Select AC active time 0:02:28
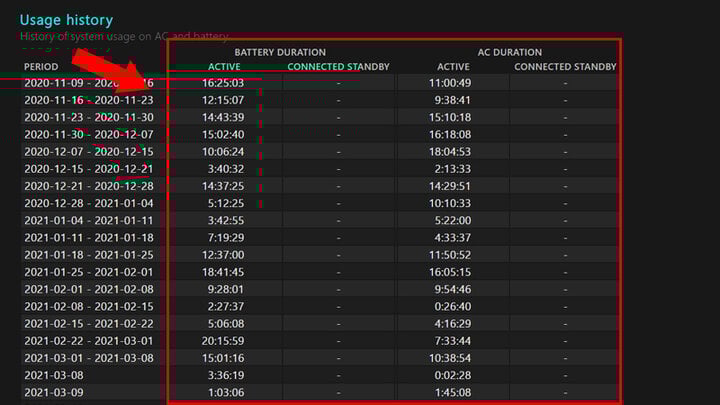 (453, 376)
